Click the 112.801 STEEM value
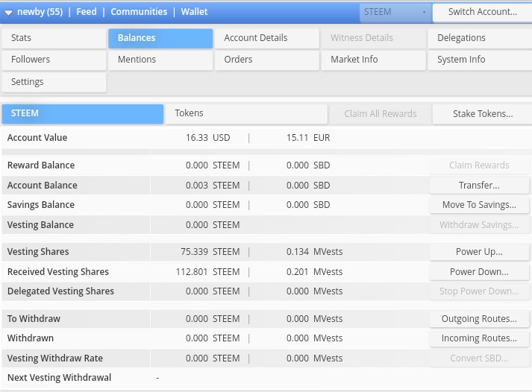The image size is (532, 392). (x=207, y=272)
